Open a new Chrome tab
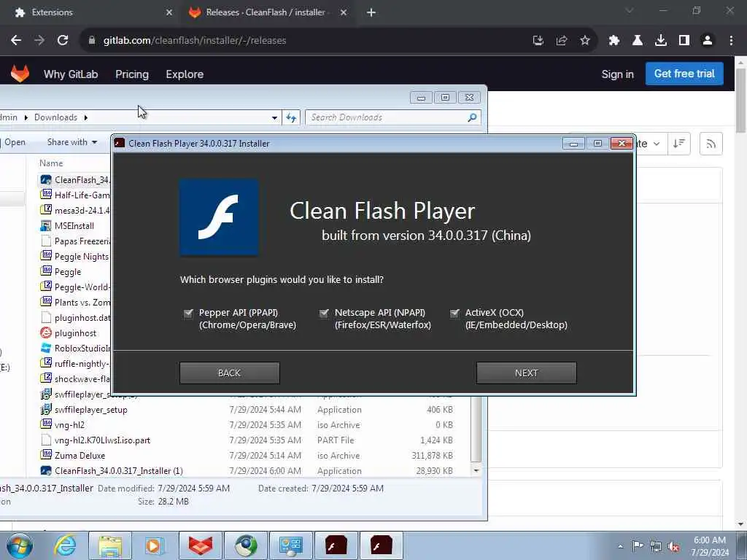Viewport: 747px width, 560px height. point(371,12)
